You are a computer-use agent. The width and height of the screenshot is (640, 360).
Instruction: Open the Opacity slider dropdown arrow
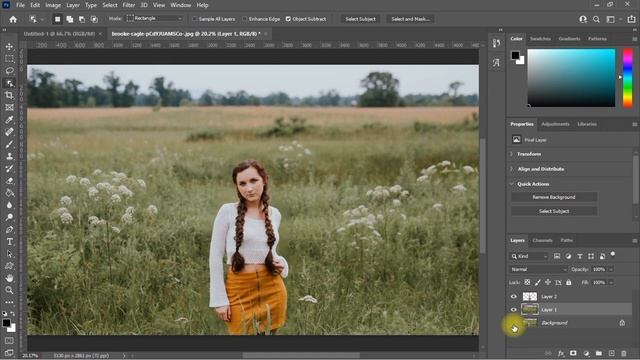611,269
